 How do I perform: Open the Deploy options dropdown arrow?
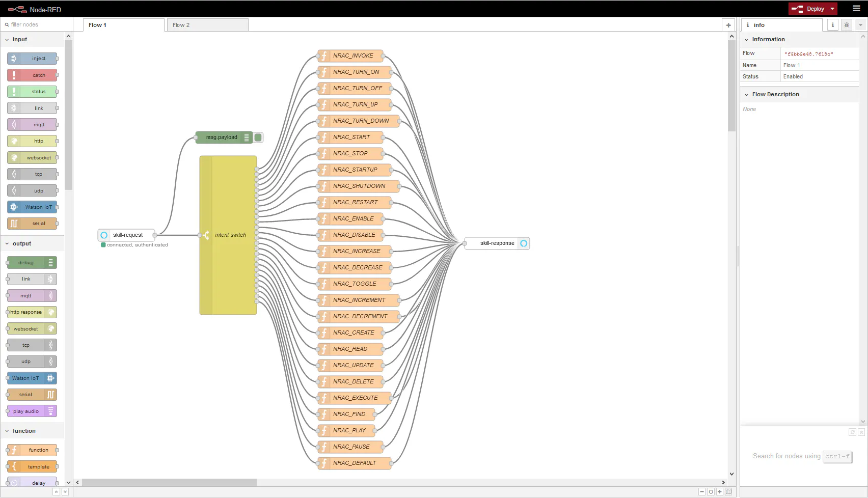coord(832,9)
